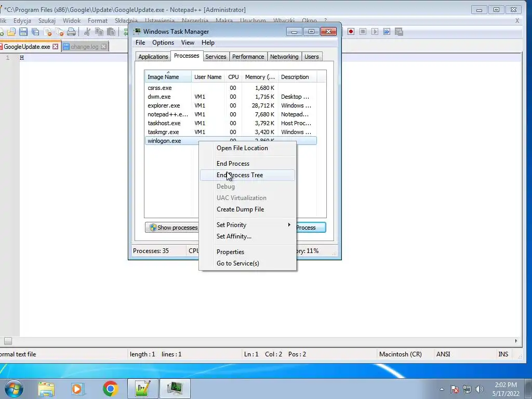Click Copy icon in Notepad++ toolbar
532x399 pixels.
pyautogui.click(x=99, y=32)
